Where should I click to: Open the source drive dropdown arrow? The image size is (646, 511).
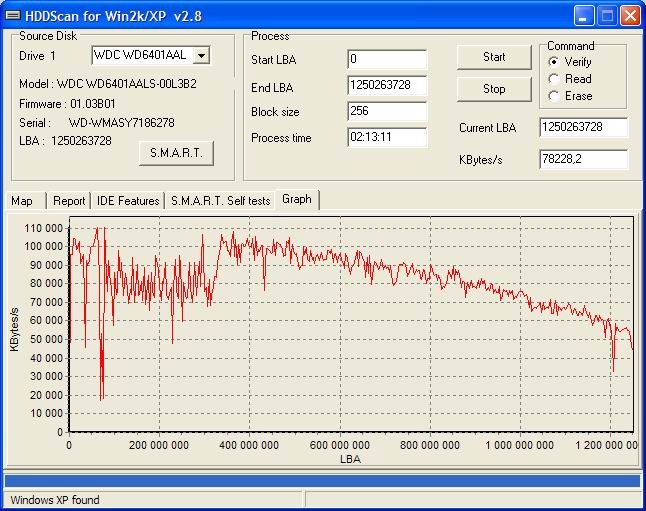click(x=201, y=55)
